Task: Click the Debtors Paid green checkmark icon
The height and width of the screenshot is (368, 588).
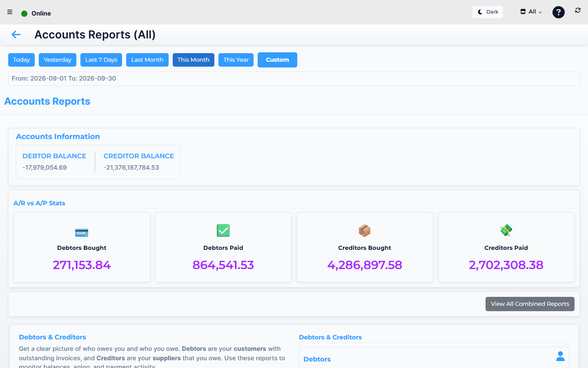Action: 223,231
